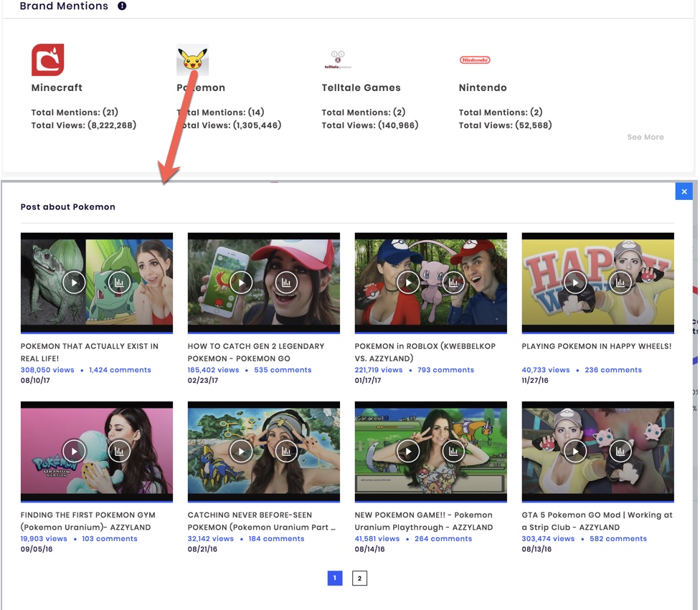This screenshot has height=610, width=700.
Task: Click the Telltale Games logo
Action: (338, 59)
